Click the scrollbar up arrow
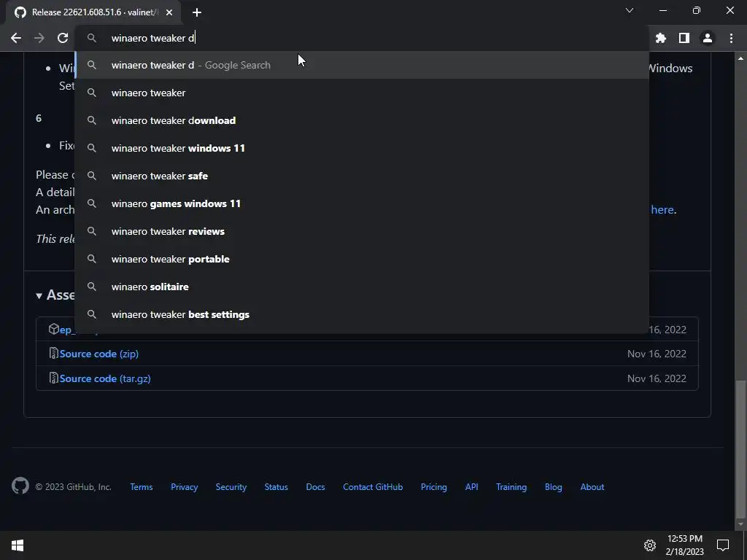Viewport: 747px width, 560px height. 740,58
